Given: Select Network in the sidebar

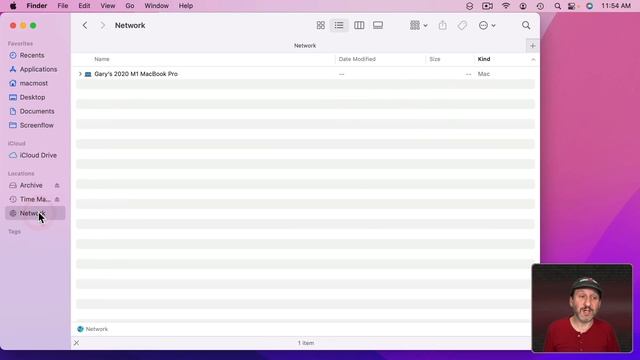Looking at the screenshot, I should 35,213.
